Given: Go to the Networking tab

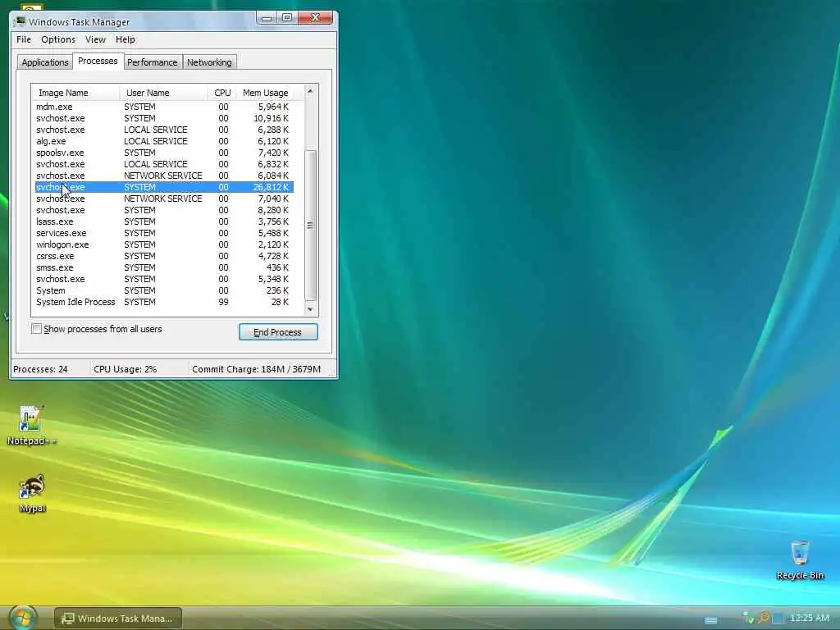Looking at the screenshot, I should (209, 62).
